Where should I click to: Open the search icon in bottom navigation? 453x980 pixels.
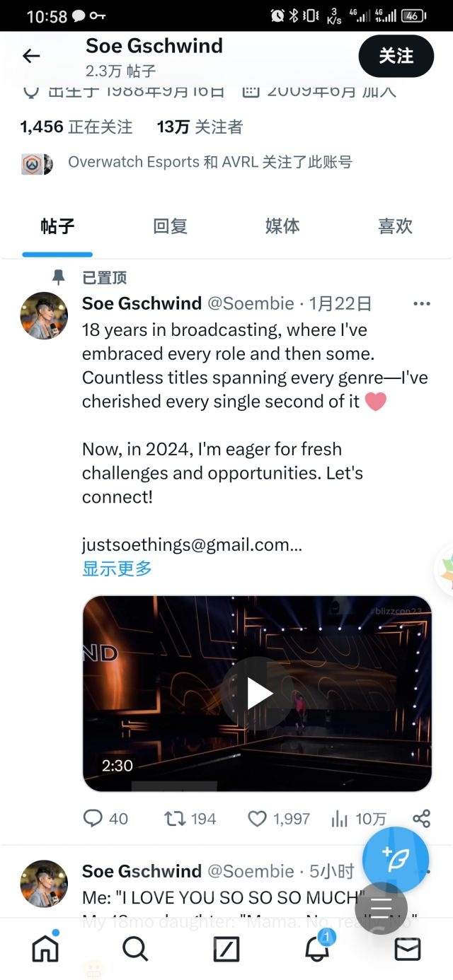[x=135, y=950]
